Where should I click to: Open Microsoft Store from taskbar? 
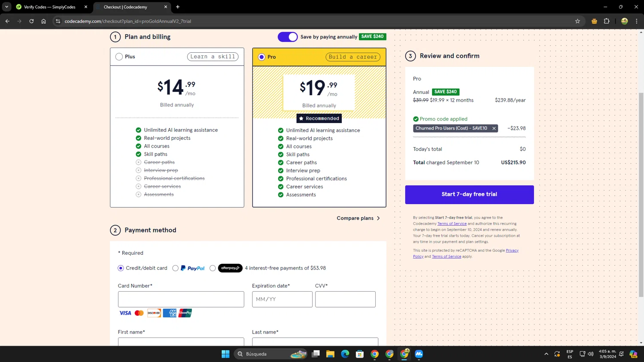tap(360, 354)
